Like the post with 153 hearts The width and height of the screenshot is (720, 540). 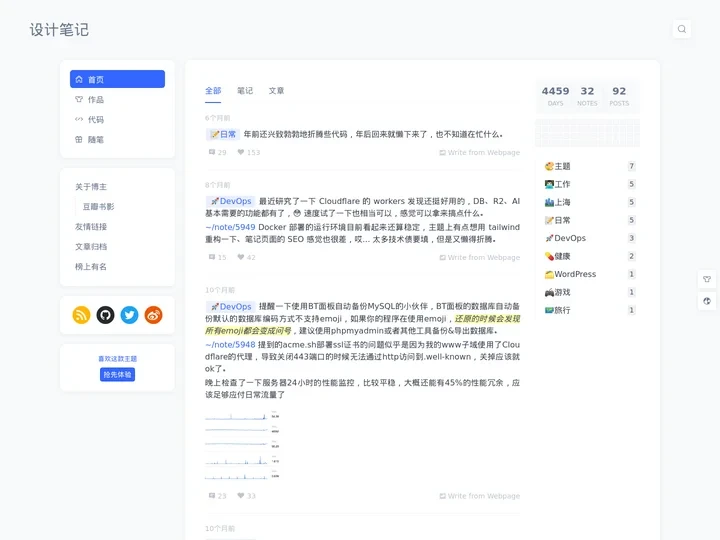point(248,152)
